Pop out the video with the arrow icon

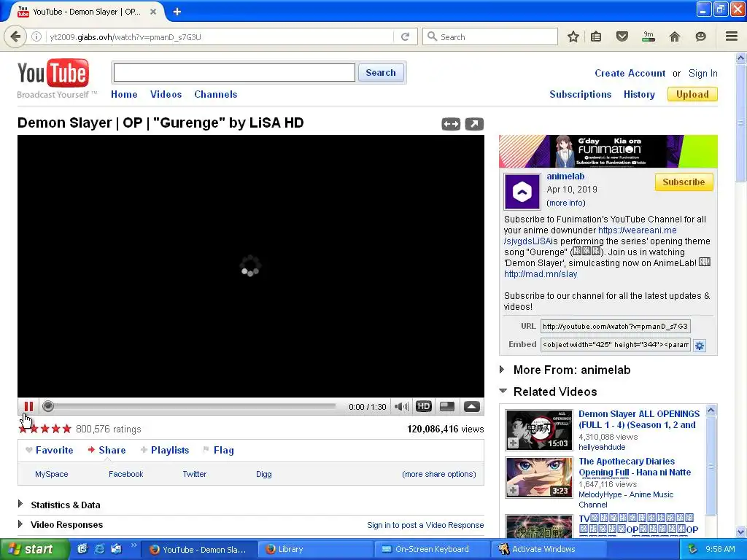tap(474, 124)
